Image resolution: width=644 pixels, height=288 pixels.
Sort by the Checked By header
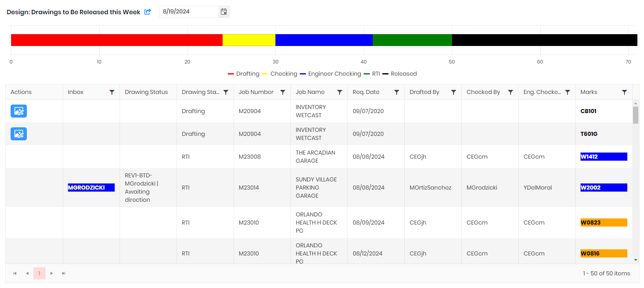(483, 92)
